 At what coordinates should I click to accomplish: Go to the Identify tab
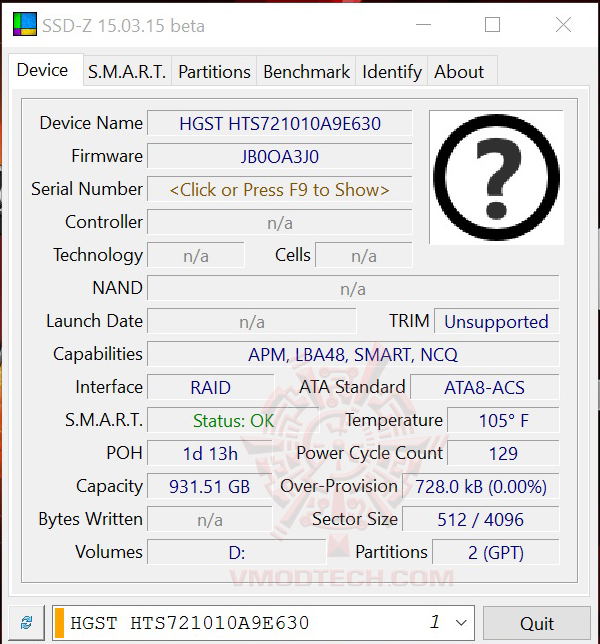click(391, 72)
